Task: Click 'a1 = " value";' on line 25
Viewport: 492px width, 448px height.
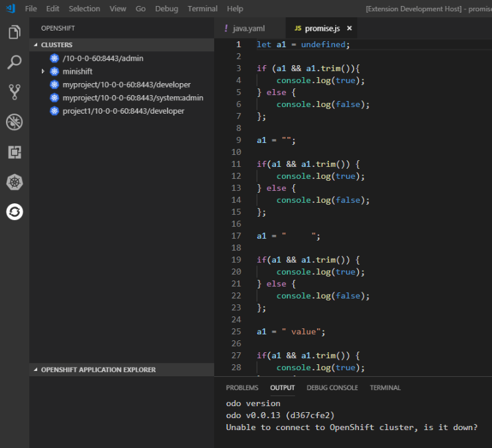Action: pyautogui.click(x=291, y=332)
